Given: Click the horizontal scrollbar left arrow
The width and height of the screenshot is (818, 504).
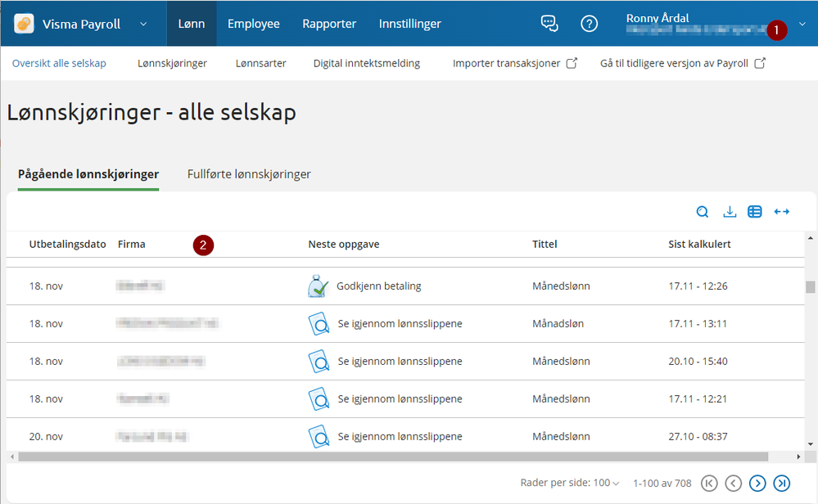Looking at the screenshot, I should [x=12, y=457].
